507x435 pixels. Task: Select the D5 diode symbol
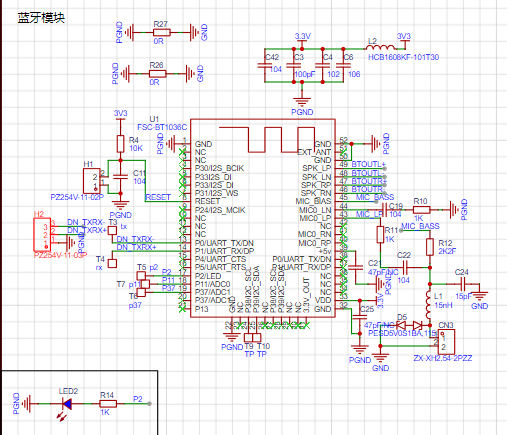[x=409, y=325]
